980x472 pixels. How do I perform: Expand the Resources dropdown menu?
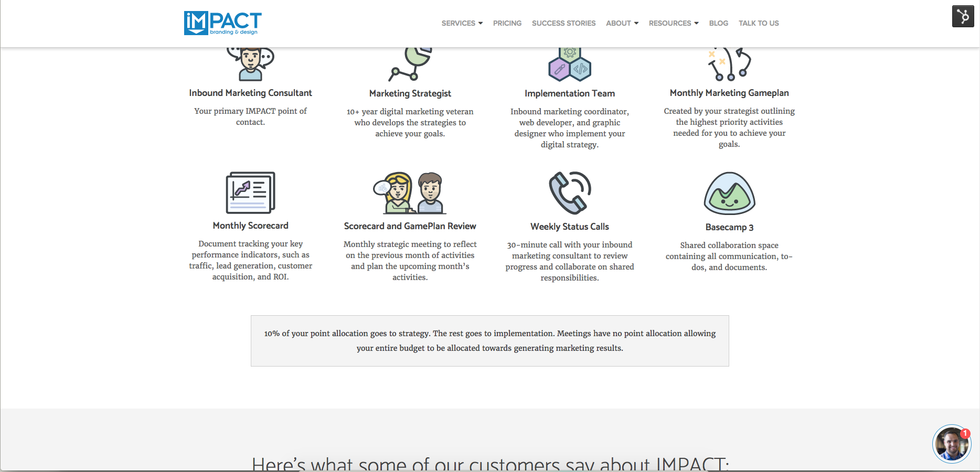674,23
